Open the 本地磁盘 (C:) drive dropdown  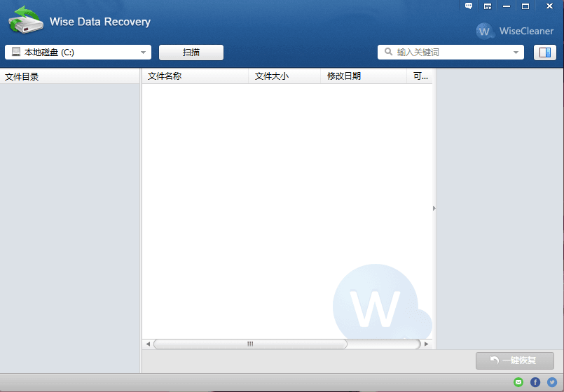(x=78, y=52)
